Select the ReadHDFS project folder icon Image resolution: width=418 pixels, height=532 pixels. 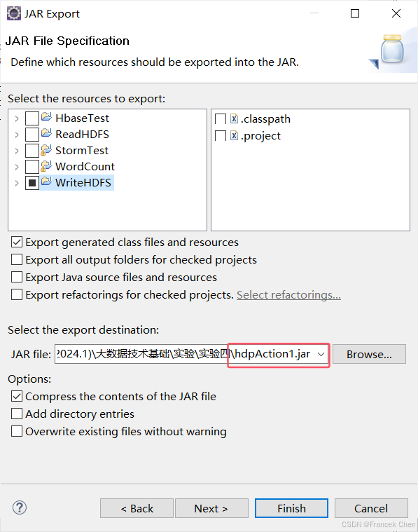pos(46,133)
